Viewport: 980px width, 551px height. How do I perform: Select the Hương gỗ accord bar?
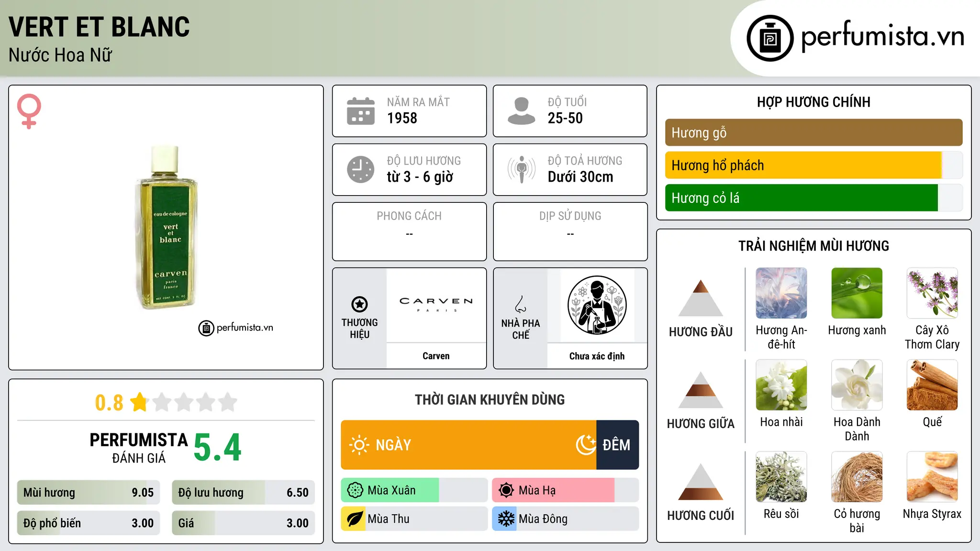pos(813,132)
